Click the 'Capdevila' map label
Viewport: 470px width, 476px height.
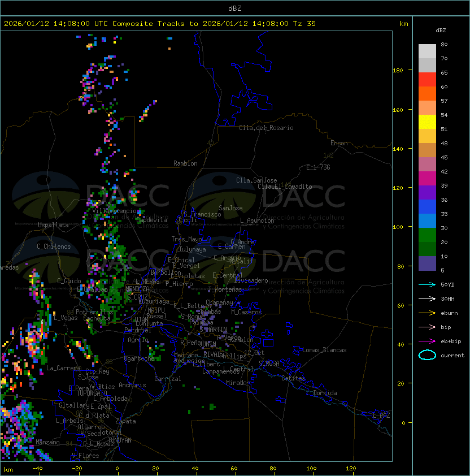click(151, 220)
